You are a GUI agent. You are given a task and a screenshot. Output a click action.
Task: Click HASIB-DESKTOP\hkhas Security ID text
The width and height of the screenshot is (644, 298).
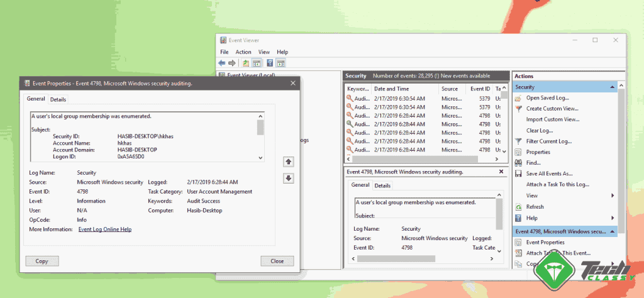(145, 136)
